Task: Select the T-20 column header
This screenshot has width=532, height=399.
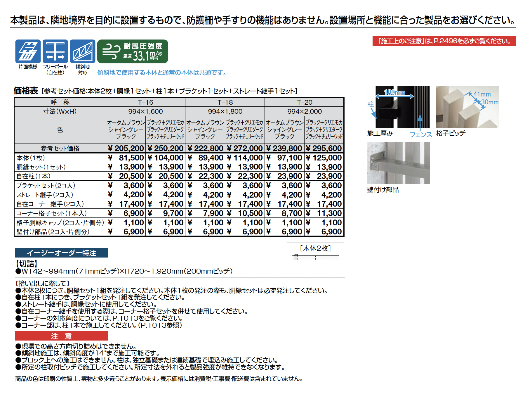Action: (x=304, y=102)
